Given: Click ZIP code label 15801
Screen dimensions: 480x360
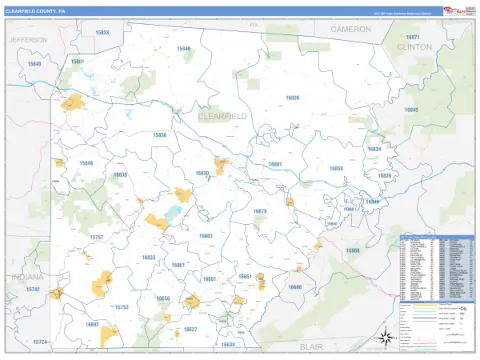Looking at the screenshot, I should [77, 62].
